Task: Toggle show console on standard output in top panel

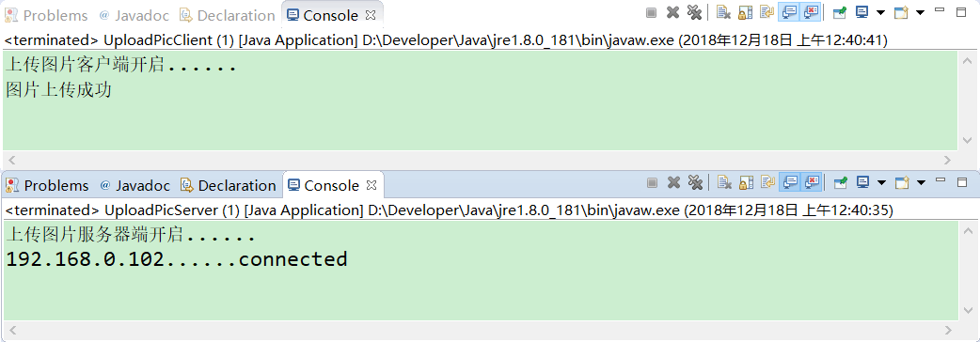Action: tap(789, 12)
